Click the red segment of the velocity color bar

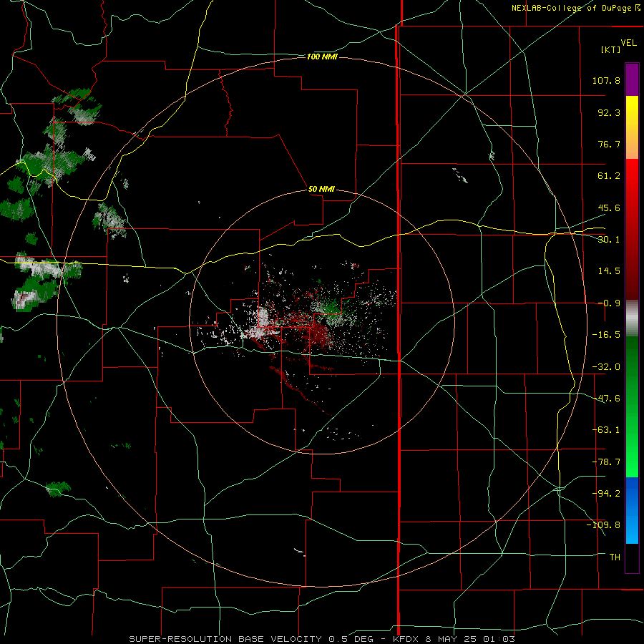[632, 229]
